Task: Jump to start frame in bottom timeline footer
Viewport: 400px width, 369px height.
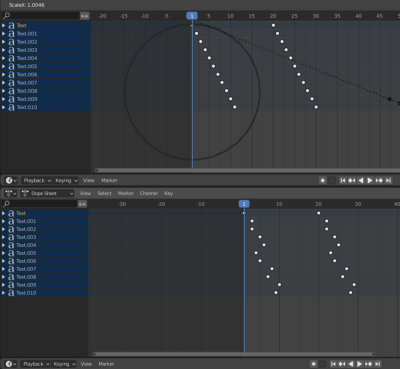Action: (x=333, y=364)
